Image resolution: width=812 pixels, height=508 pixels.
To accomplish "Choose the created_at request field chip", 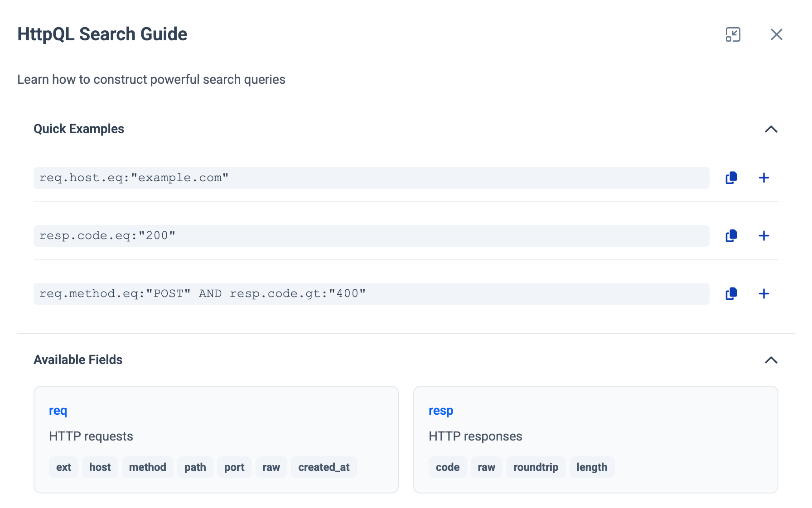I will pos(324,467).
